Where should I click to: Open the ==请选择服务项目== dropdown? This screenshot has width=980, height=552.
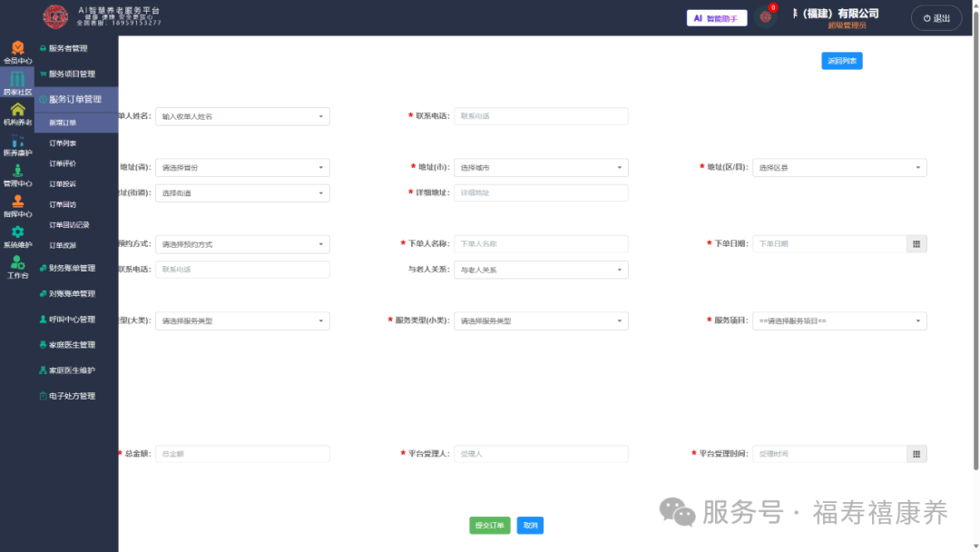839,320
